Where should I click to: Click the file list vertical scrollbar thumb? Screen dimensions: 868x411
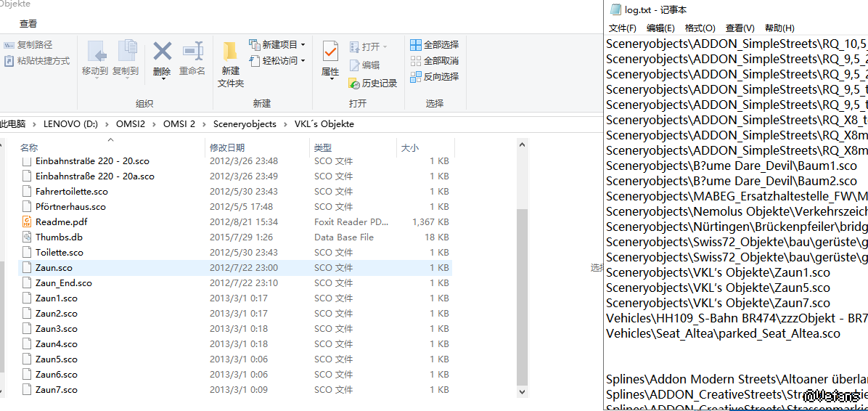pyautogui.click(x=522, y=296)
